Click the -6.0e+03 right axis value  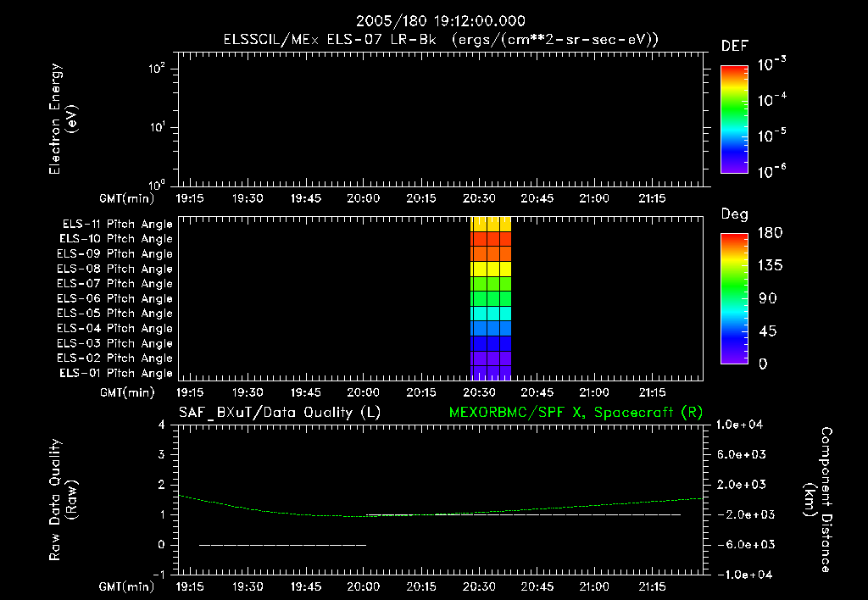pos(746,545)
